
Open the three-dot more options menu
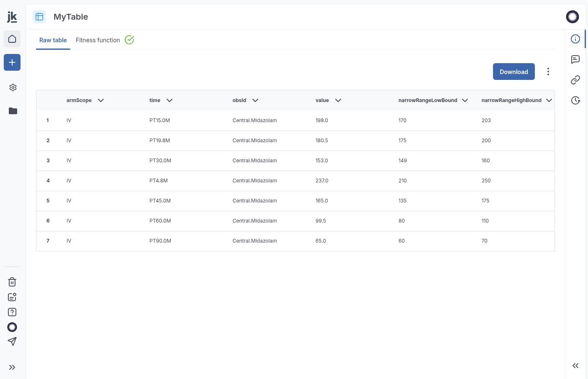[x=548, y=72]
